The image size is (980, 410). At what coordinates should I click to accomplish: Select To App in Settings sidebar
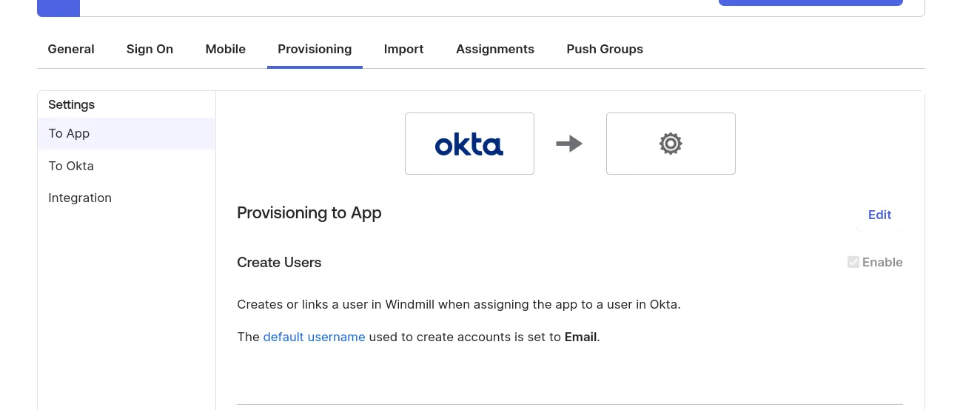point(69,134)
